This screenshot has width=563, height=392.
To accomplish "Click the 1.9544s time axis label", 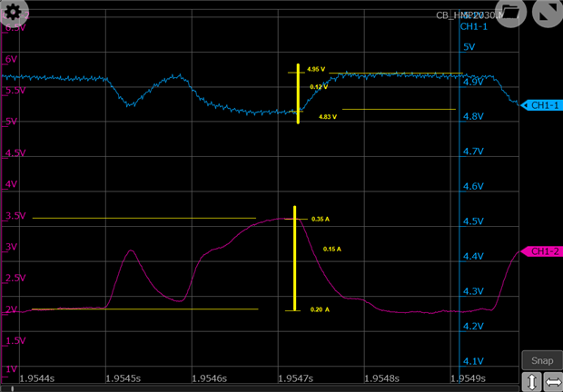I will 36,378.
